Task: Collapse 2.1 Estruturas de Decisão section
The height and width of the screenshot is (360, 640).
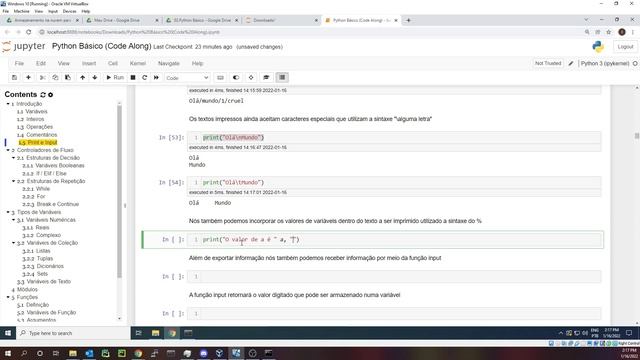Action: pos(13,158)
